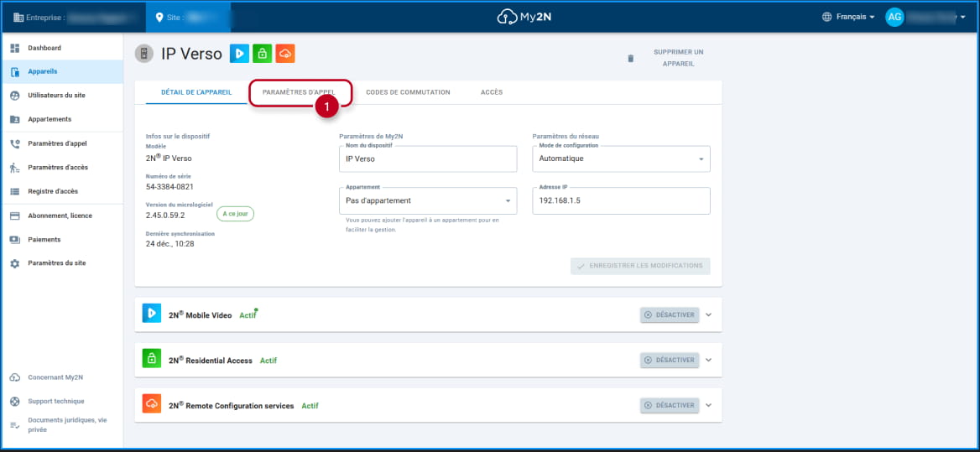The height and width of the screenshot is (452, 980).
Task: Click the Documents juridiques list icon
Action: pos(15,424)
